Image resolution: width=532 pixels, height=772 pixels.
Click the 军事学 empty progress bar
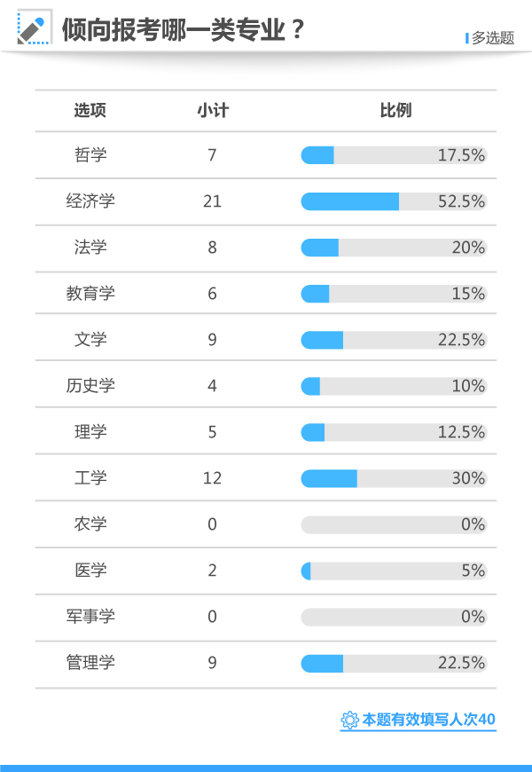coord(394,617)
